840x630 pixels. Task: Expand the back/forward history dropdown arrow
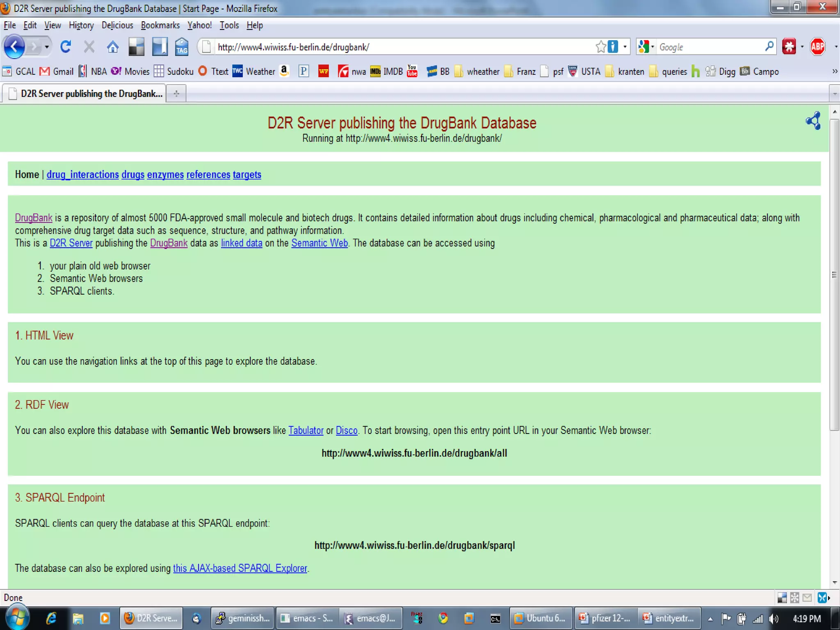pos(47,47)
